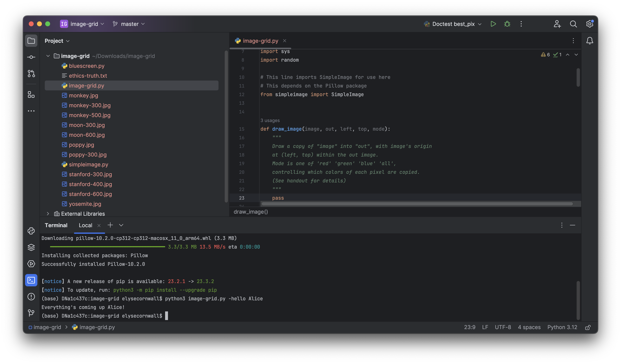Open the Structure tool window
This screenshot has width=621, height=364.
(x=31, y=95)
